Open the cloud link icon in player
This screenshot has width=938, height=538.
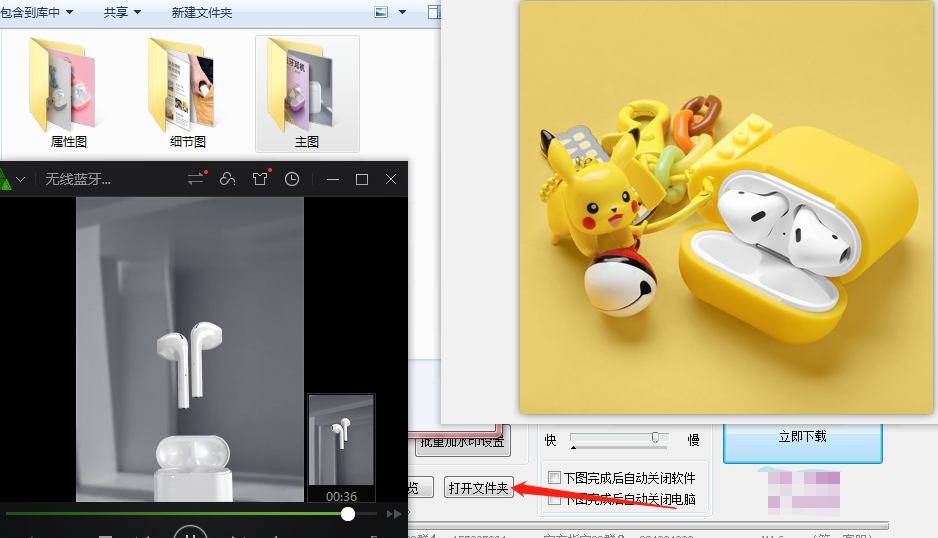pos(227,178)
